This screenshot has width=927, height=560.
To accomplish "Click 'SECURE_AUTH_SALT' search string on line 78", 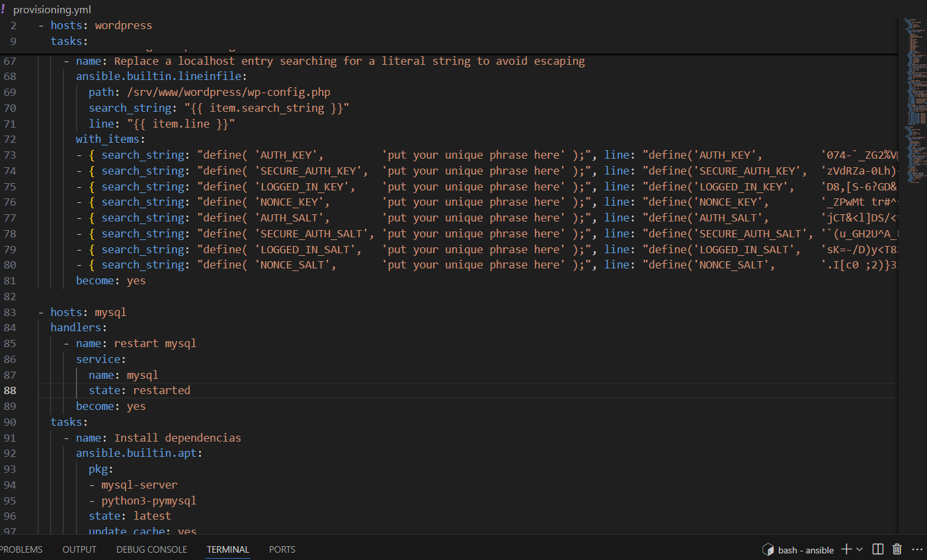I will coord(315,233).
